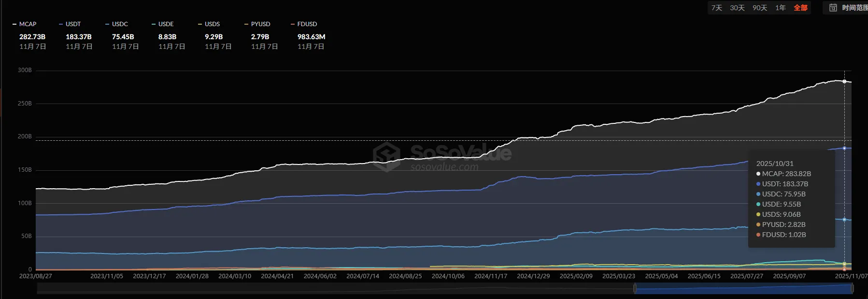Toggle USDC legend entry

116,24
